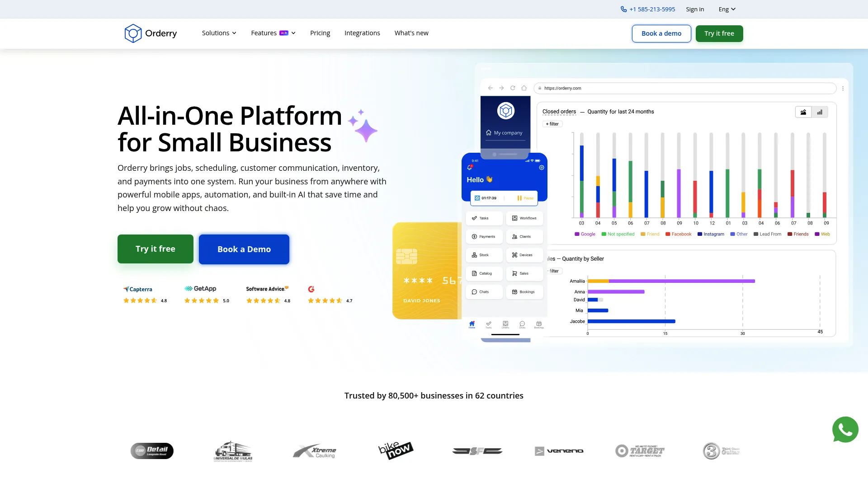868x488 pixels.
Task: Click the Facebook legend color swatch
Action: point(668,234)
